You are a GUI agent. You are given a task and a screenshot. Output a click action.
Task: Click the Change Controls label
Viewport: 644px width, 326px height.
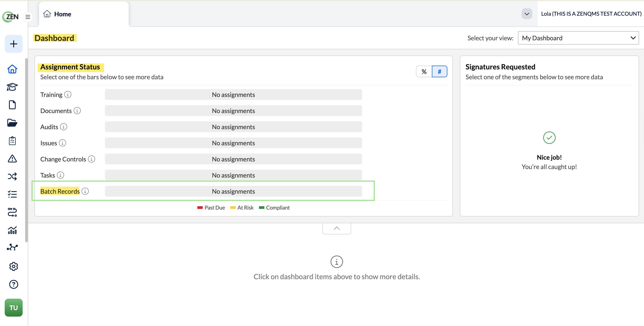[63, 159]
